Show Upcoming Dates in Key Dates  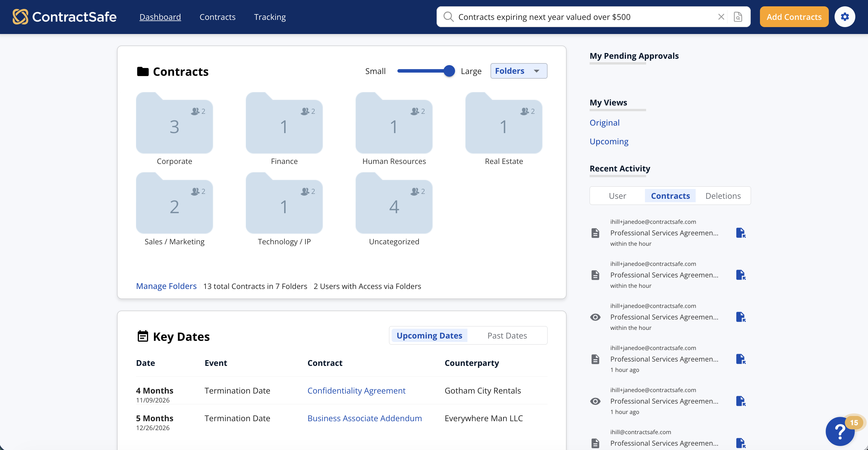[429, 335]
